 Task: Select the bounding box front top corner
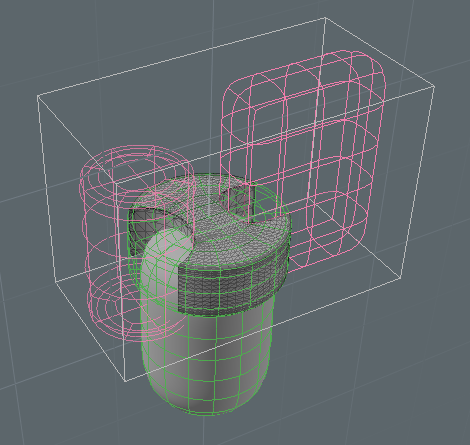(115, 183)
